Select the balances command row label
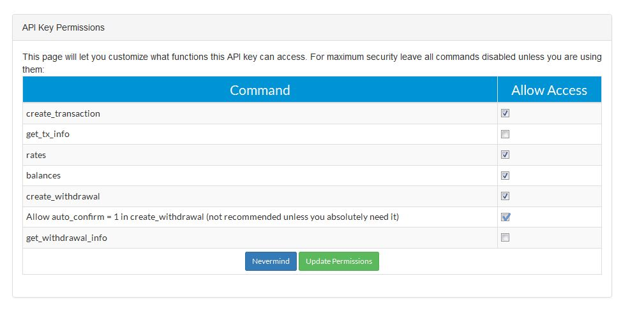 point(43,176)
